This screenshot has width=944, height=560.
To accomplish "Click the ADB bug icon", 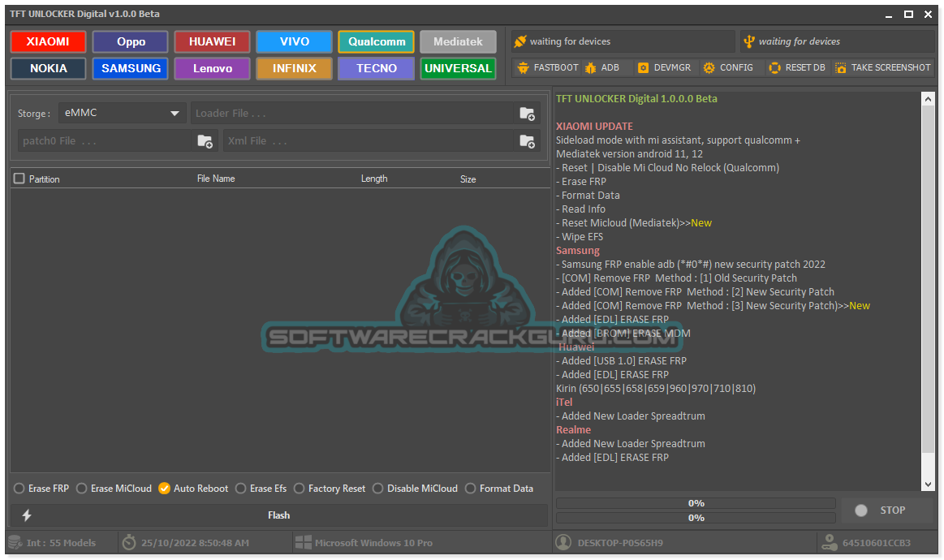I will pos(591,67).
